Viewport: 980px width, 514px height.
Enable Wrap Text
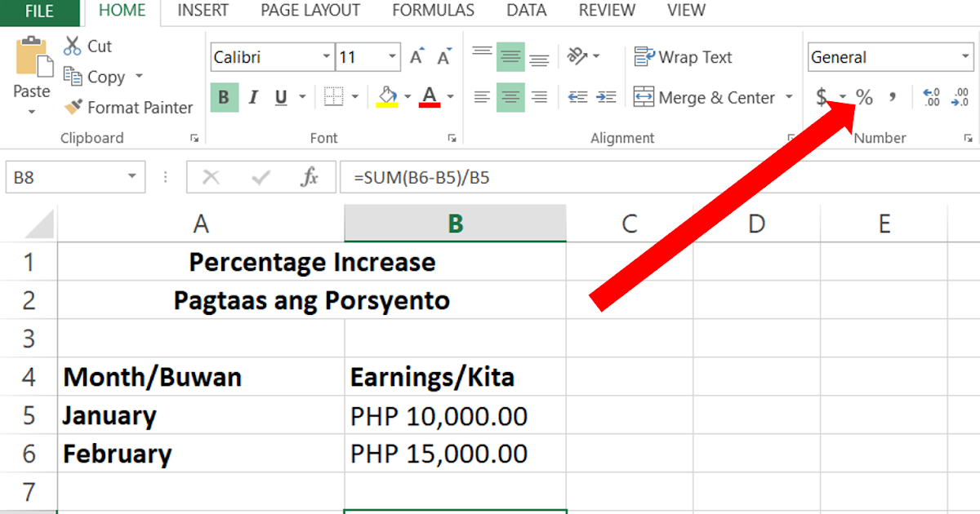pos(683,57)
